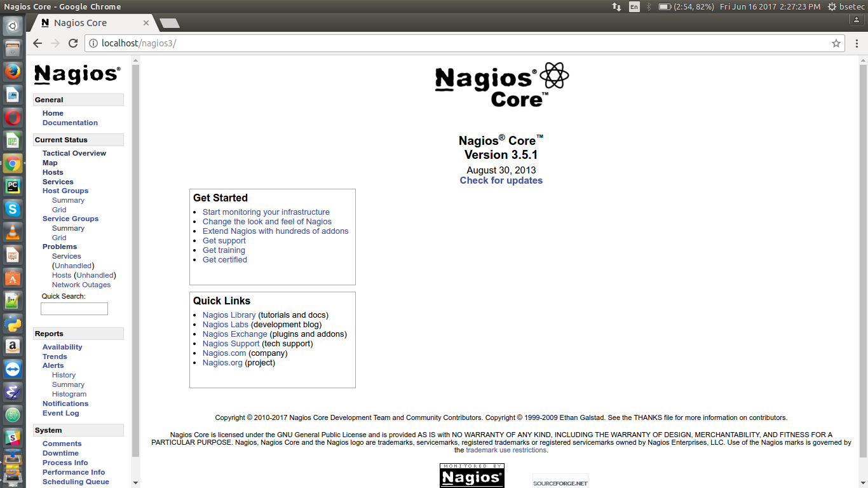The image size is (868, 488).
Task: Open the bsetec session menu
Action: 845,6
